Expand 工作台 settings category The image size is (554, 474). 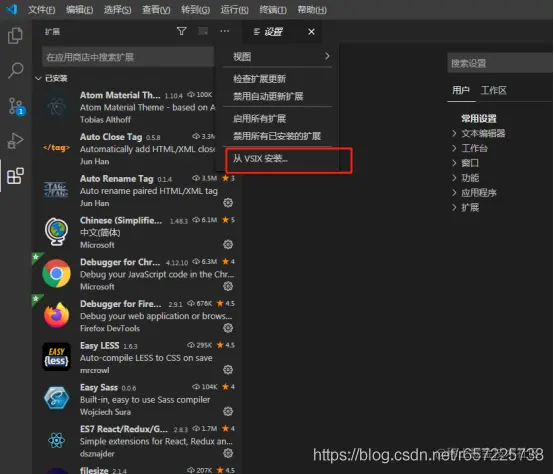point(454,148)
